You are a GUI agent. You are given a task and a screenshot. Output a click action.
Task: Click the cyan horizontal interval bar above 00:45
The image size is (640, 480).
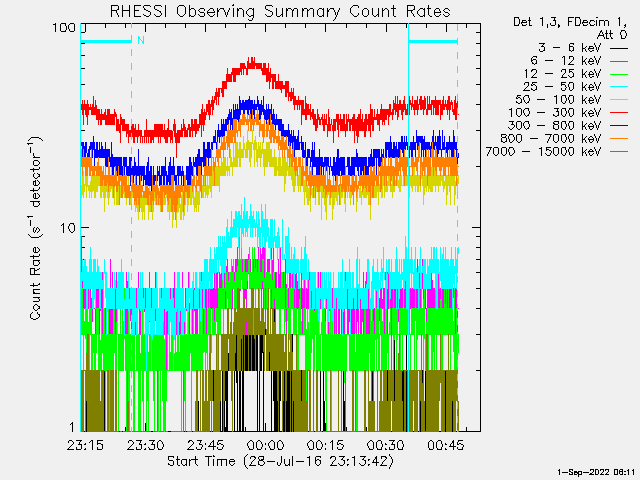[433, 41]
